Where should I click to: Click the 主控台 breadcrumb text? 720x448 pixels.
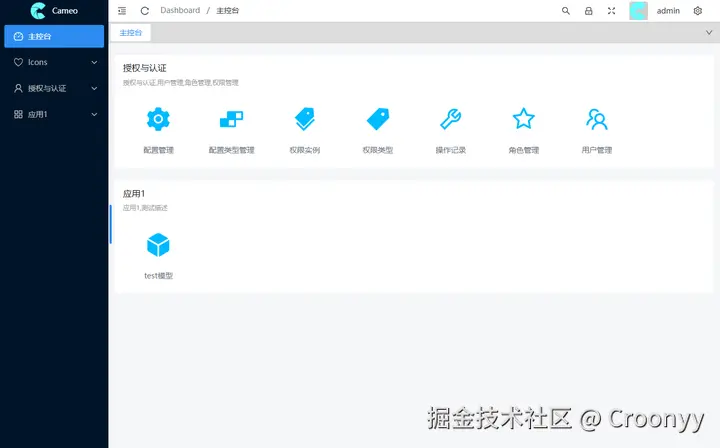point(227,11)
